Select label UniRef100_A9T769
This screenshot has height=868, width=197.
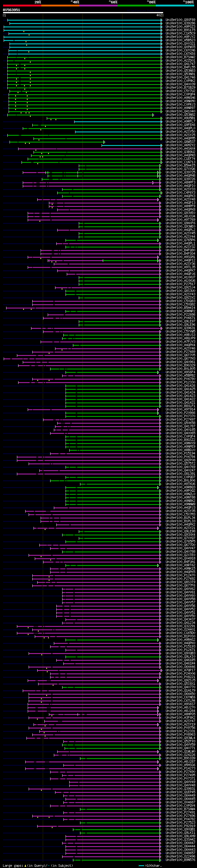tap(180, 220)
